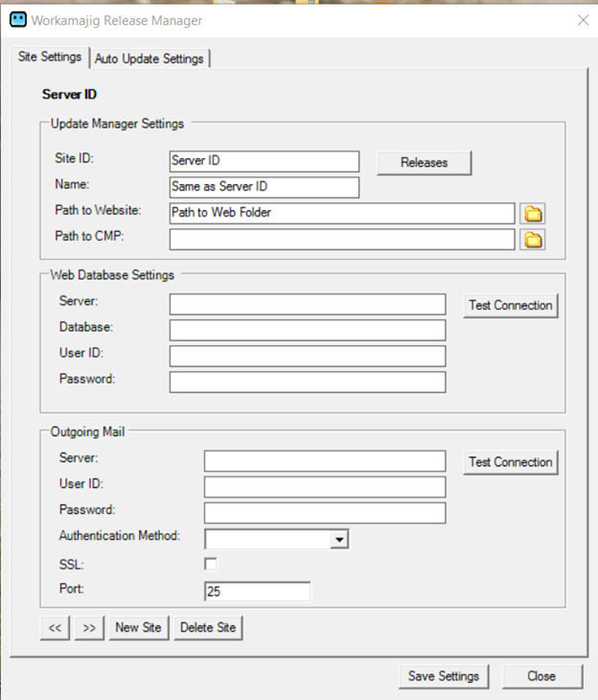Screen dimensions: 598x700
Task: Focus Web Database Server field
Action: (x=308, y=304)
